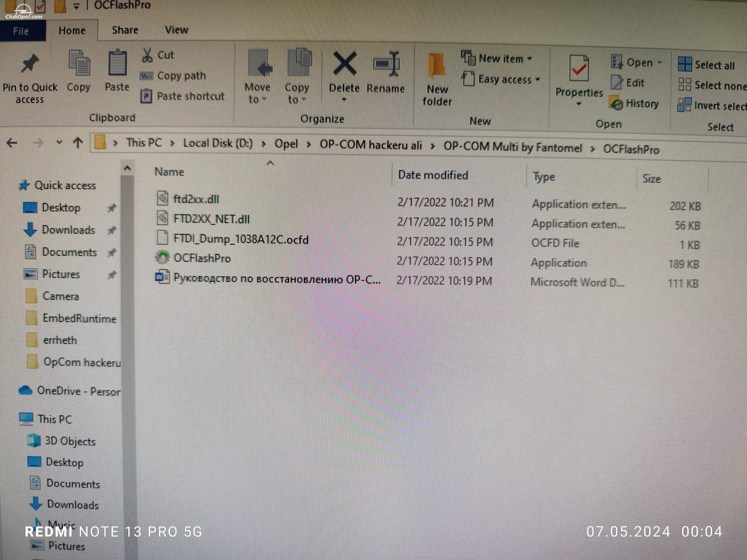Select This PC in navigation pane
The width and height of the screenshot is (747, 560).
55,419
